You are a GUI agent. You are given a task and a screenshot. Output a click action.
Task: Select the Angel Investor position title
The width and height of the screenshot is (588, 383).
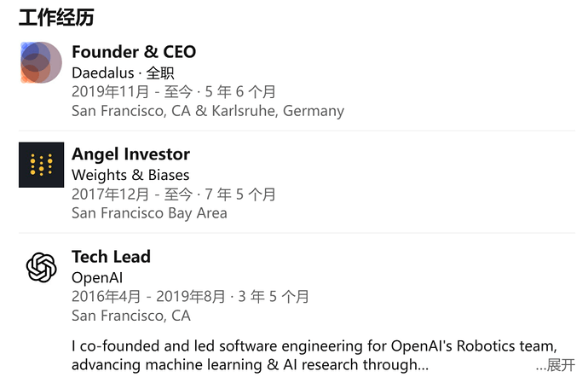click(131, 154)
